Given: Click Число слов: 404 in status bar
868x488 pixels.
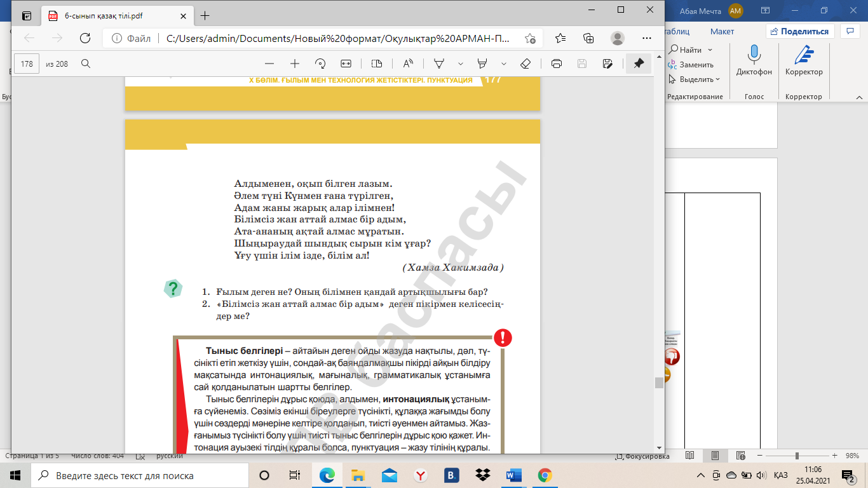Looking at the screenshot, I should (98, 456).
